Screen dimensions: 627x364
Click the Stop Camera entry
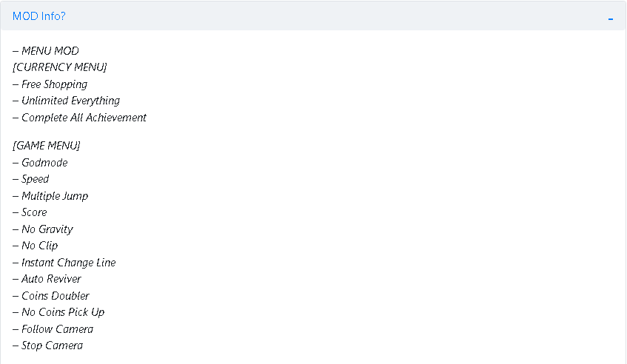pos(47,346)
